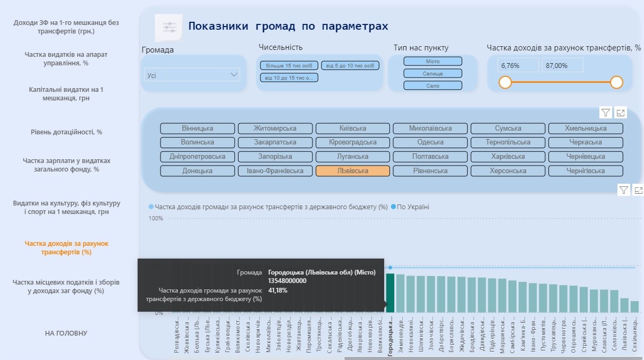Go to 'Частка видатків на апарат управління' page
The image size is (644, 360).
pyautogui.click(x=66, y=58)
